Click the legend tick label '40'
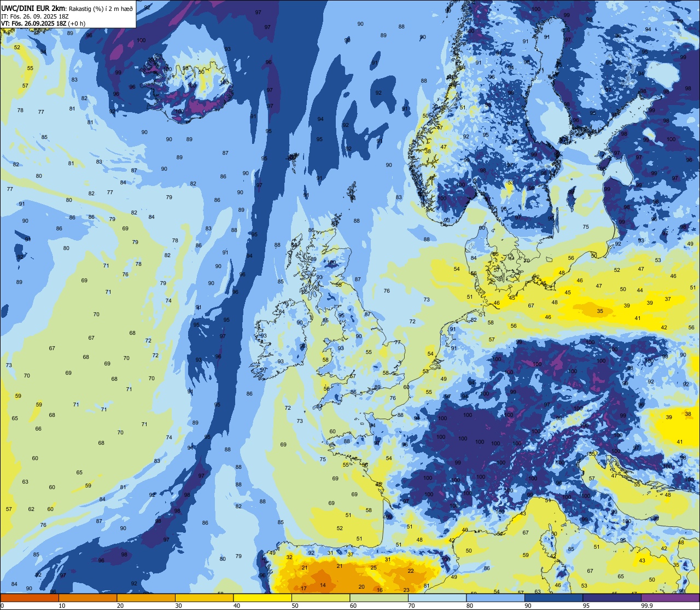The width and height of the screenshot is (700, 610). (x=237, y=606)
